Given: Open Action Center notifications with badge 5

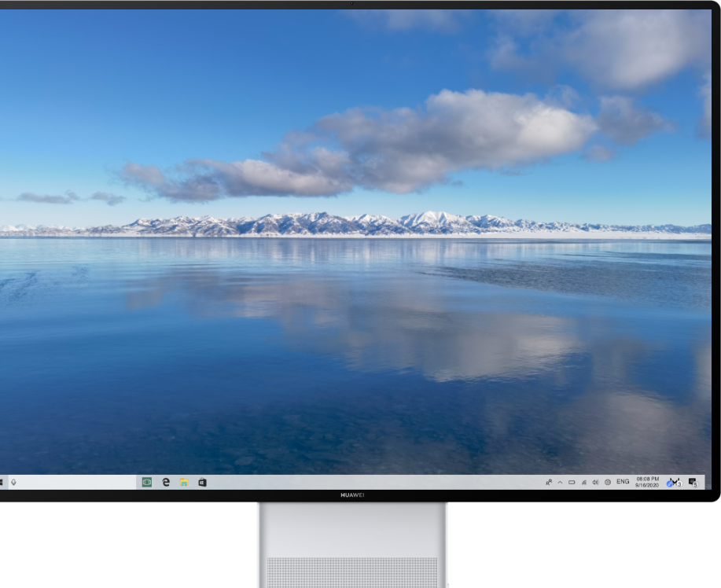Looking at the screenshot, I should (x=693, y=482).
